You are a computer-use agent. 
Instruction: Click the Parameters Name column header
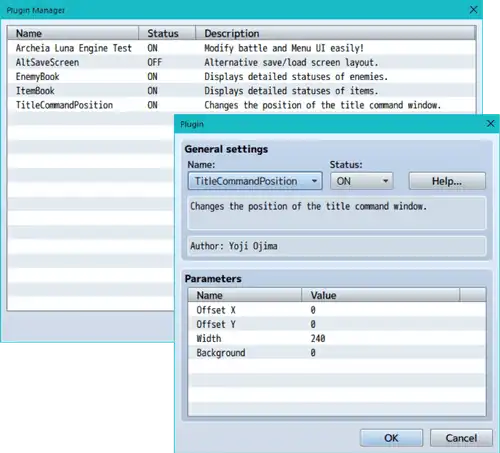coord(245,295)
